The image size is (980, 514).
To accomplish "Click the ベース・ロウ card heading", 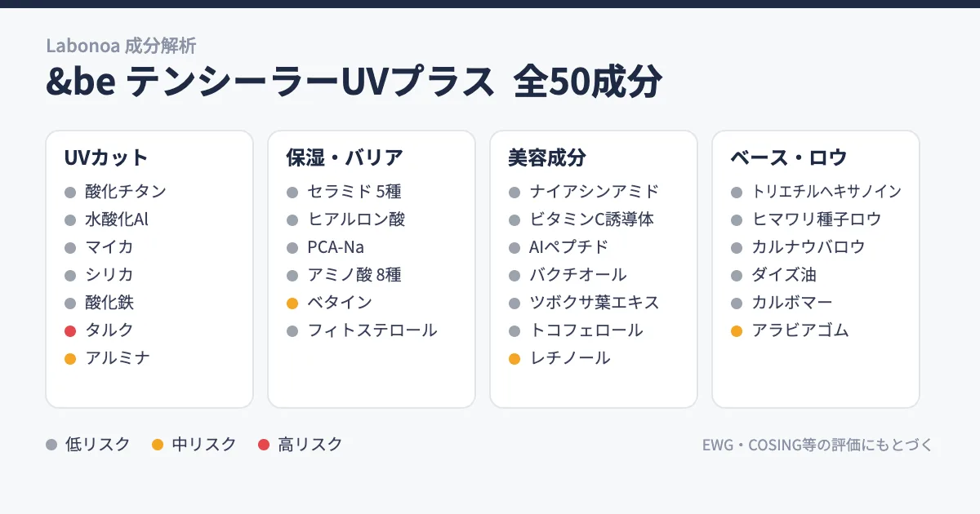I will (789, 157).
